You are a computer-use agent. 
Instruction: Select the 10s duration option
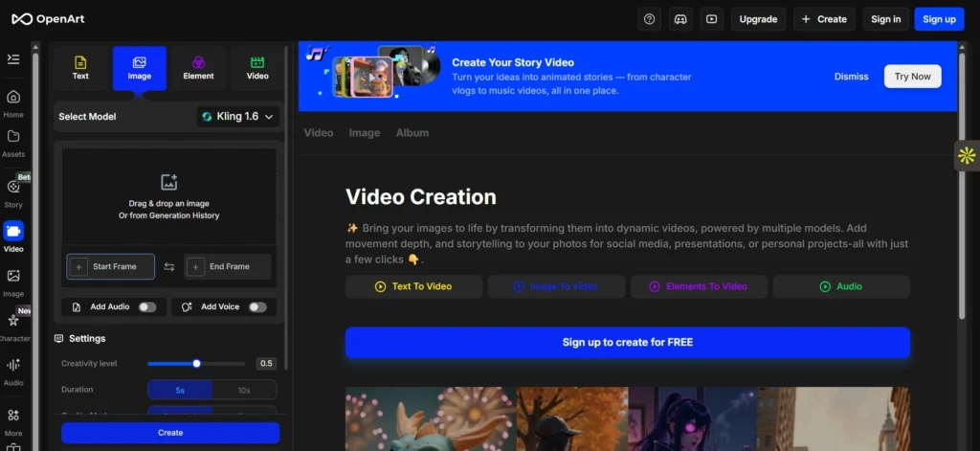coord(243,390)
